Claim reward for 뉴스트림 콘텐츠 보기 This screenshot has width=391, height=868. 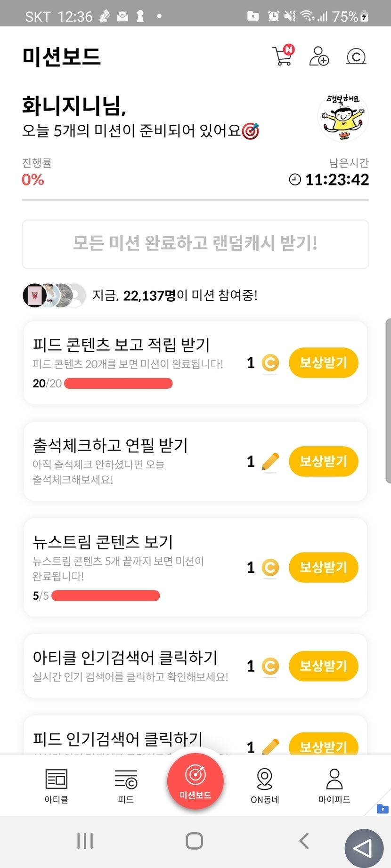click(323, 567)
